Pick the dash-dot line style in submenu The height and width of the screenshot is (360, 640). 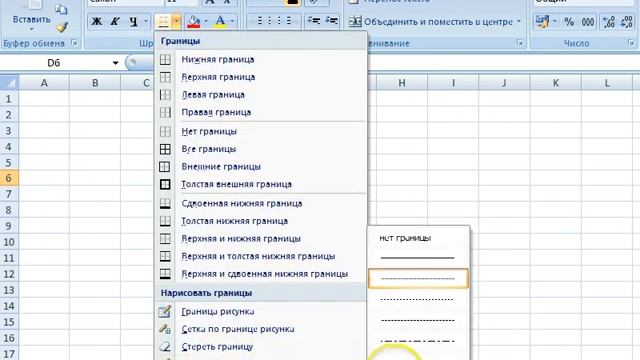click(418, 340)
